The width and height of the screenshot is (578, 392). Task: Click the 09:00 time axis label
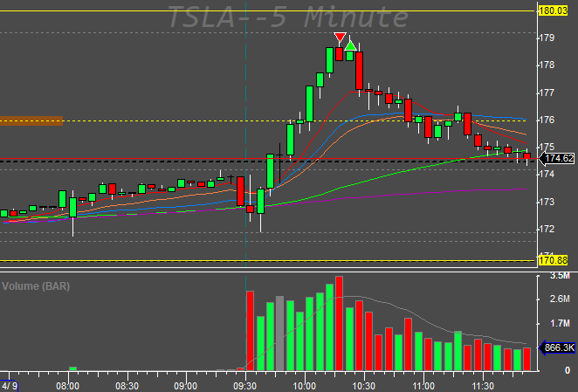186,386
